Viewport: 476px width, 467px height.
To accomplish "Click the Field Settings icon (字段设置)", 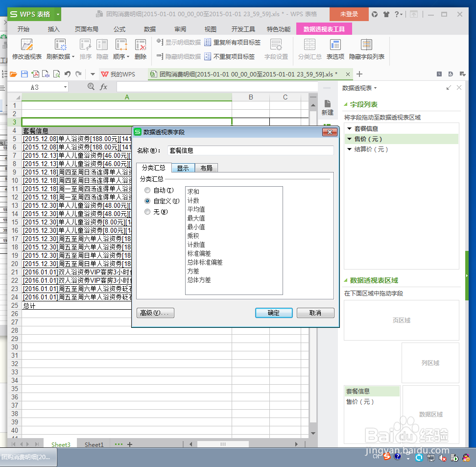I will 276,45.
